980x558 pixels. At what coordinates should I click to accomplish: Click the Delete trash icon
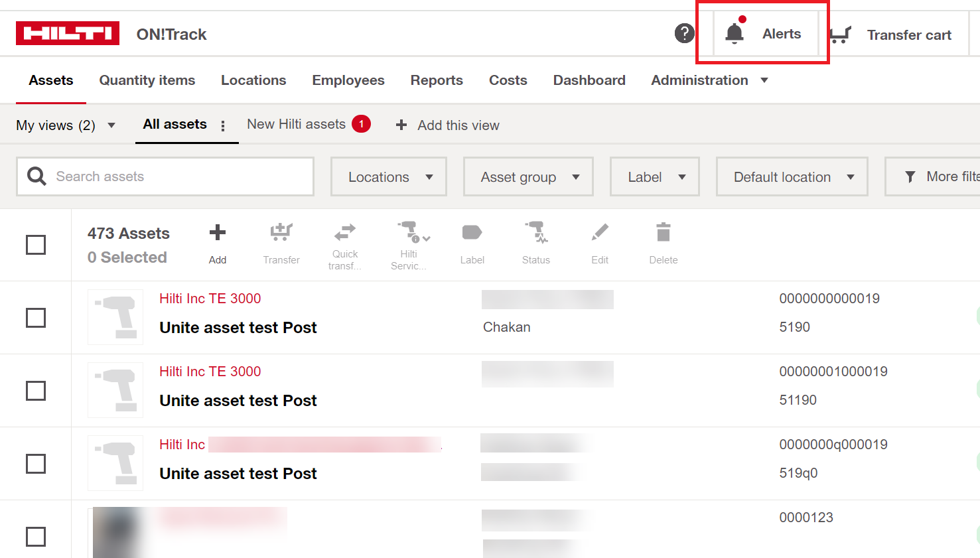click(664, 232)
